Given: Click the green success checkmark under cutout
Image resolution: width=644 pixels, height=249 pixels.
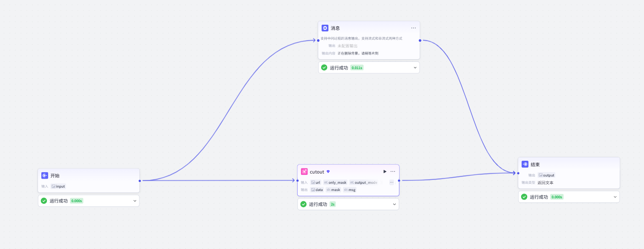Looking at the screenshot, I should point(303,204).
